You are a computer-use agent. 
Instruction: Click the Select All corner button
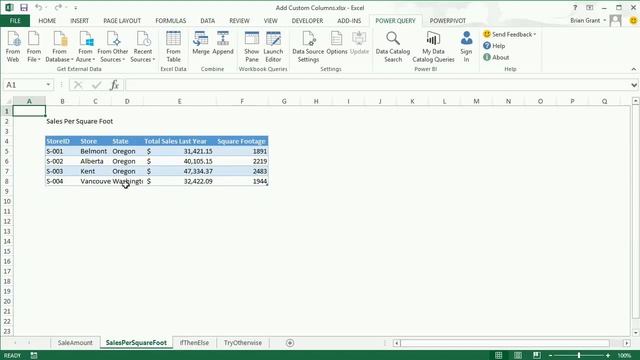pos(7,101)
